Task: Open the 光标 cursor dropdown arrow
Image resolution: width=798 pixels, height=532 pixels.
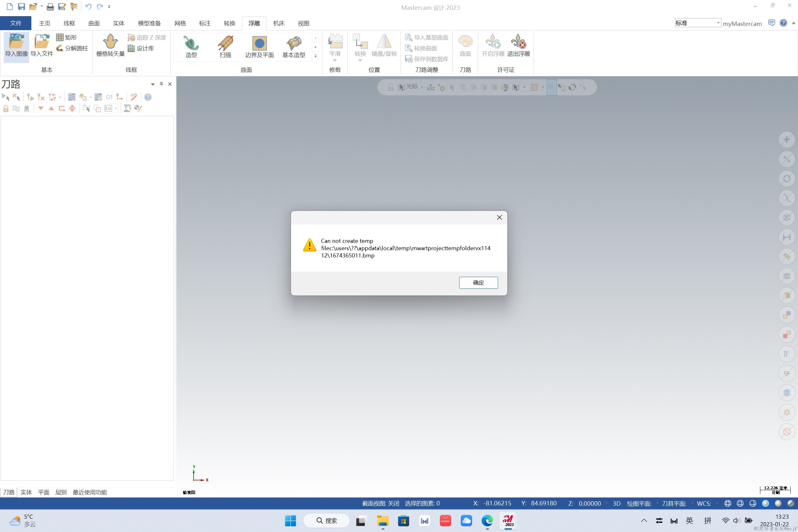Action: tap(422, 87)
